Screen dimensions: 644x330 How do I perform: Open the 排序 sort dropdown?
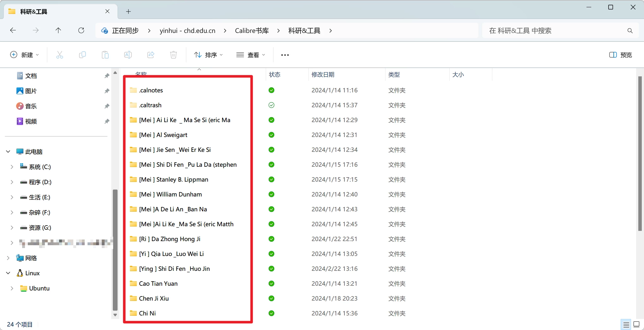(x=208, y=55)
